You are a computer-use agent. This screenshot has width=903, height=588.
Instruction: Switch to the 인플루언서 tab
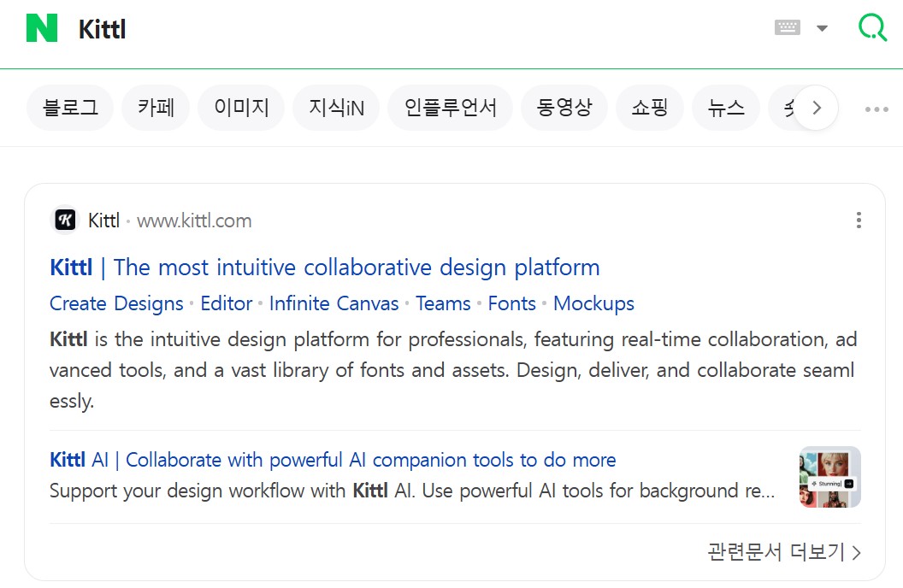[451, 108]
